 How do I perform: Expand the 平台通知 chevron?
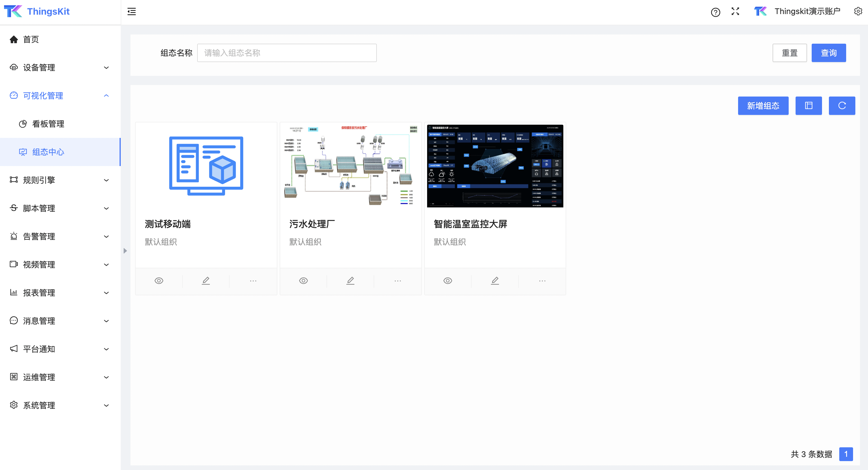pyautogui.click(x=106, y=349)
